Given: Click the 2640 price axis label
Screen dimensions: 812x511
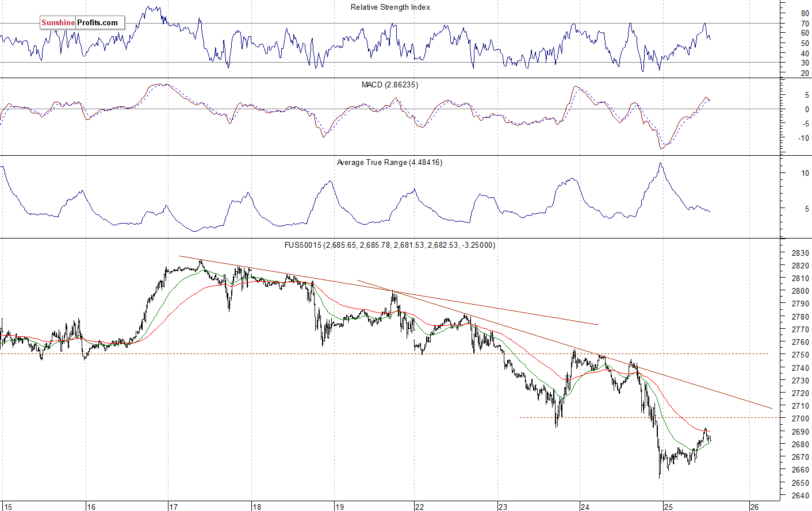Looking at the screenshot, I should click(x=800, y=495).
